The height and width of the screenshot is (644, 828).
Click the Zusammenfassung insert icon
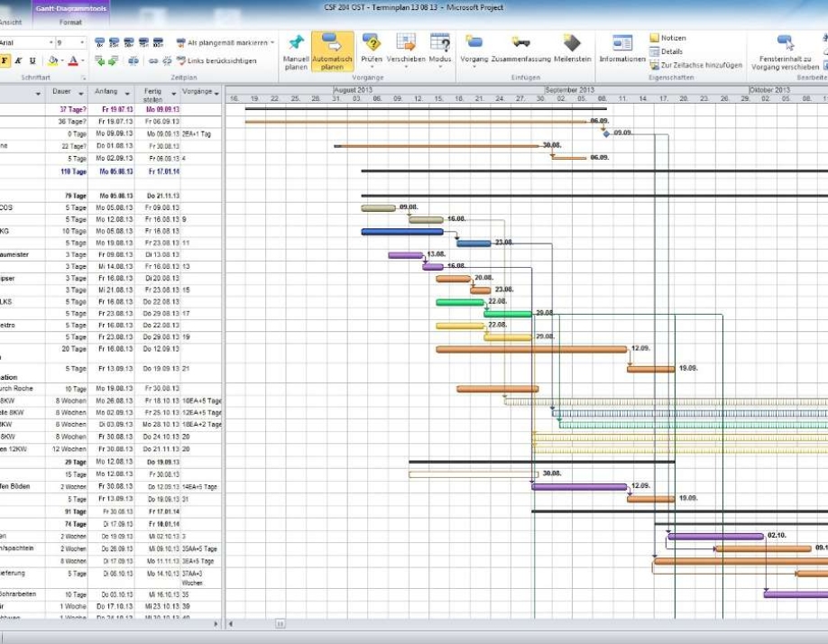click(x=520, y=43)
